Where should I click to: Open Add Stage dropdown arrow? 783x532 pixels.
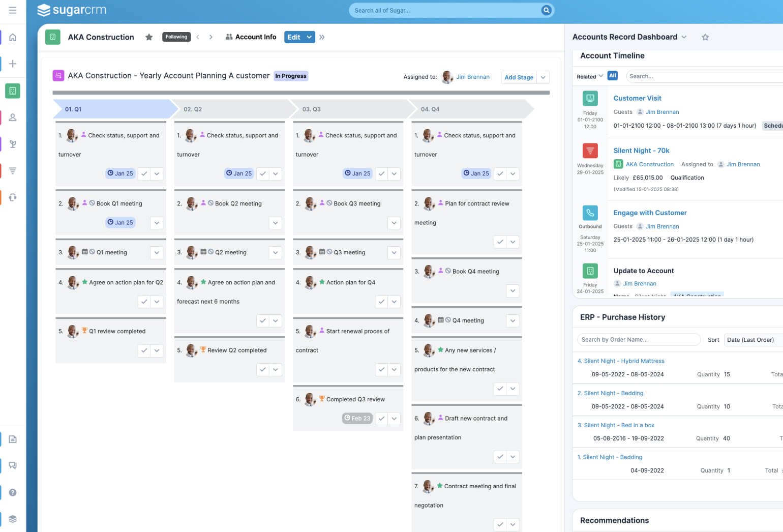click(543, 77)
